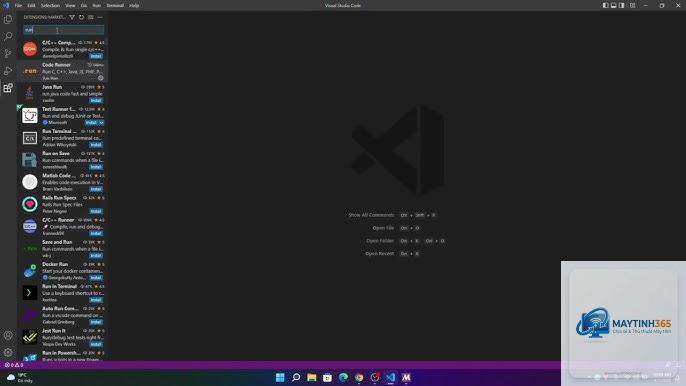Open File Explorer from taskbar
The image size is (686, 386).
pyautogui.click(x=312, y=377)
